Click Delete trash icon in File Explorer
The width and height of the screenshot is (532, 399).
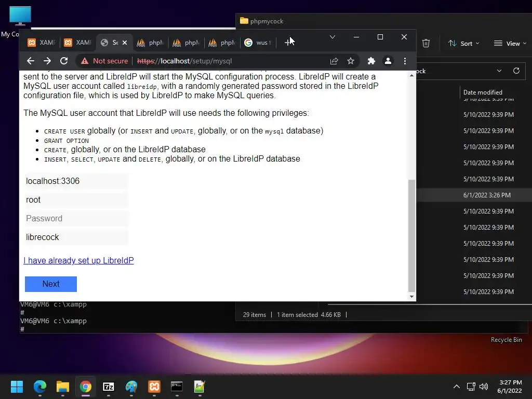[x=426, y=43]
